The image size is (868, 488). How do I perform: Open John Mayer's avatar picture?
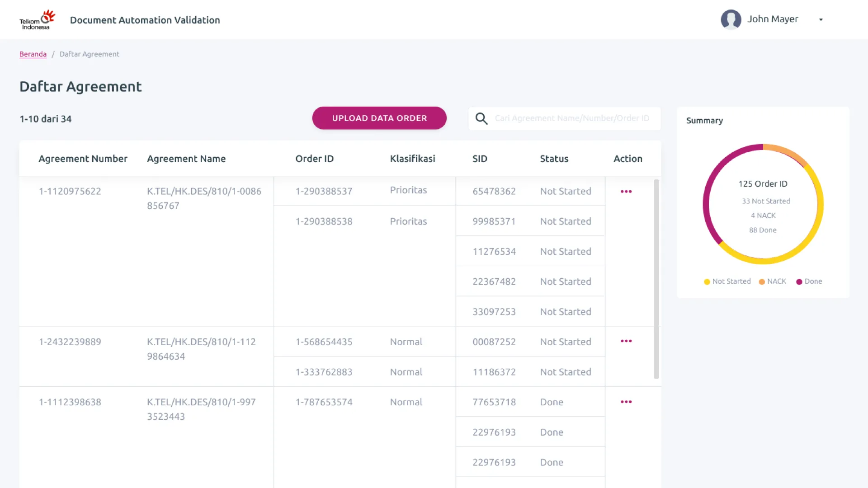click(731, 19)
